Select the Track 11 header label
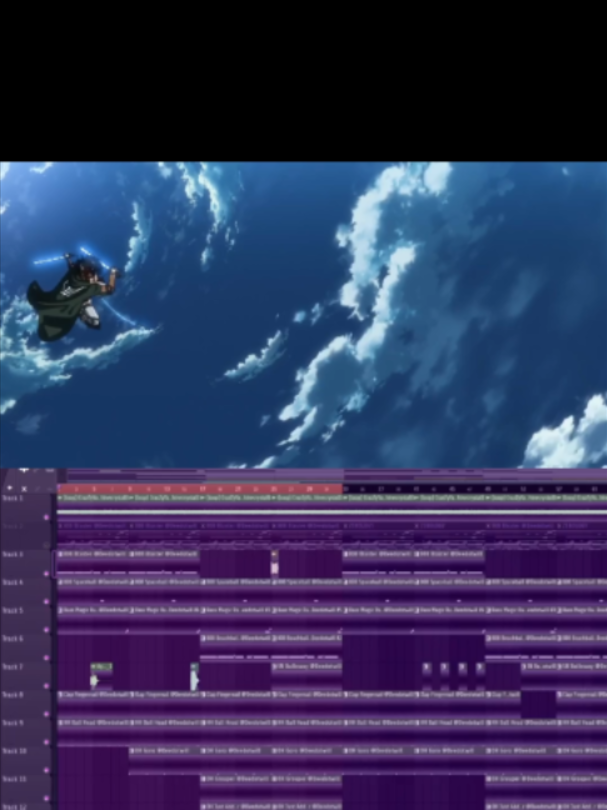The height and width of the screenshot is (810, 607). pos(14,779)
